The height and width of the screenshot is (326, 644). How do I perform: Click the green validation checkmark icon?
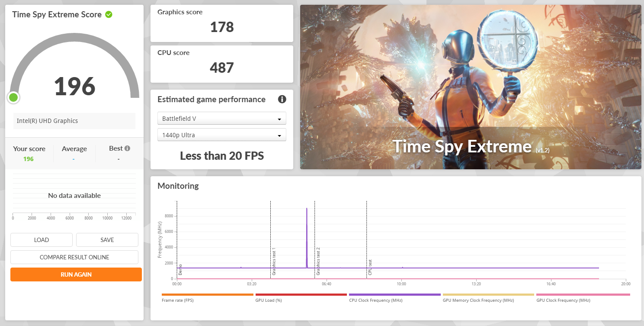pyautogui.click(x=109, y=14)
